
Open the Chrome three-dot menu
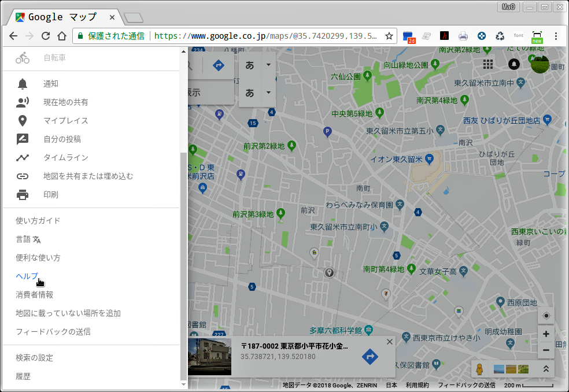556,36
